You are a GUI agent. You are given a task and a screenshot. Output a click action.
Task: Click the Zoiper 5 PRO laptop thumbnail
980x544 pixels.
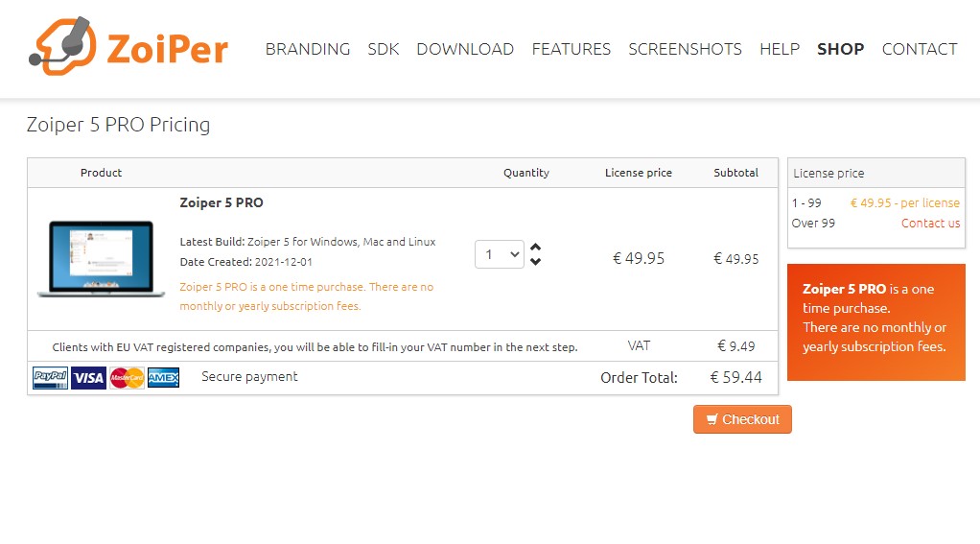(x=101, y=258)
